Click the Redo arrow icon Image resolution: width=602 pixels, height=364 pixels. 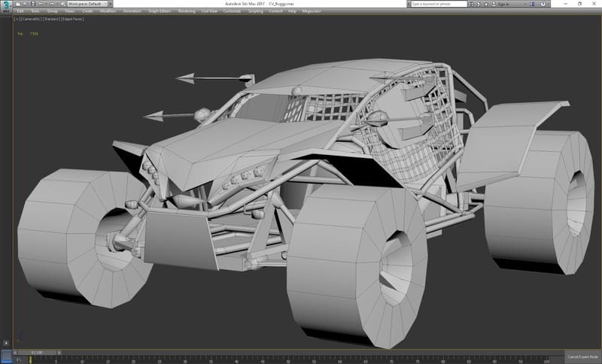pyautogui.click(x=51, y=4)
